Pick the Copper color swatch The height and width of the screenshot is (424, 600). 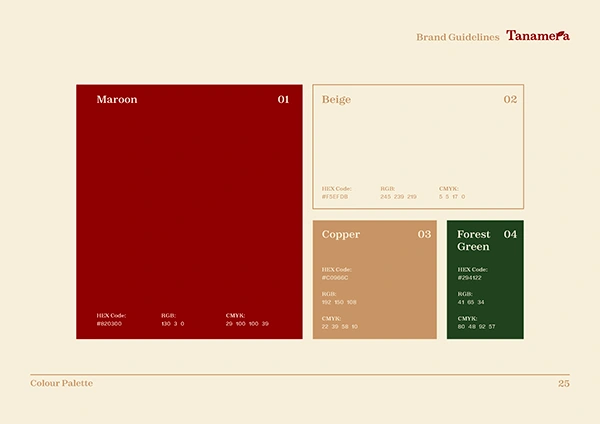[375, 279]
